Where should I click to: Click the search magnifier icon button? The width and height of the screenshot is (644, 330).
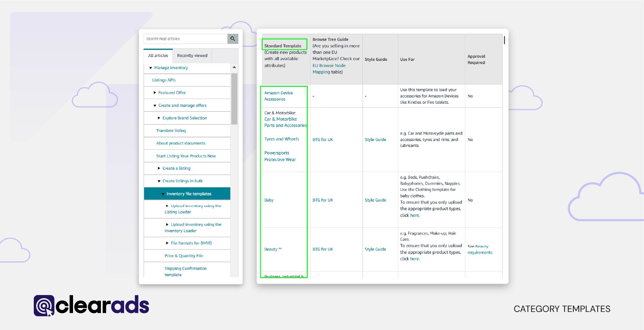(x=233, y=39)
